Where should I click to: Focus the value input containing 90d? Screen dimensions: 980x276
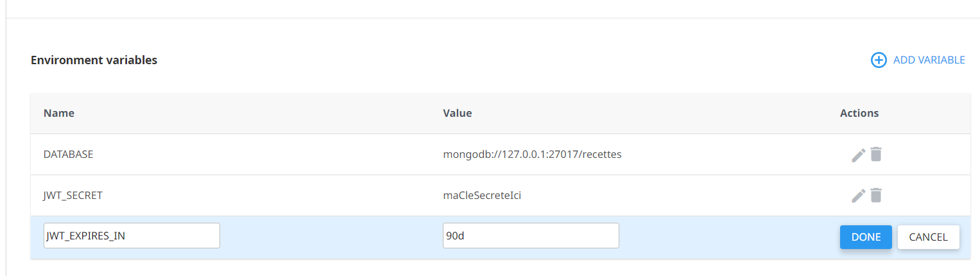click(x=531, y=236)
